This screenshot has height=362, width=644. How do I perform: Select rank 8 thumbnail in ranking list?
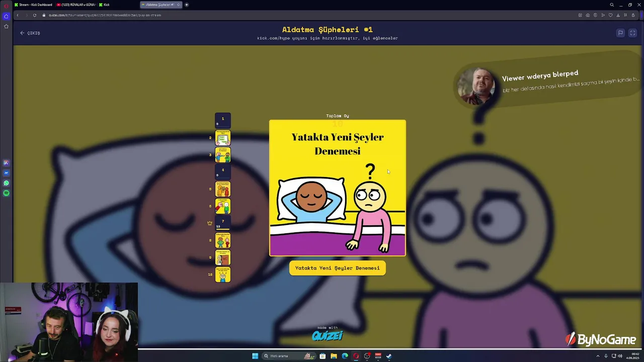223,240
